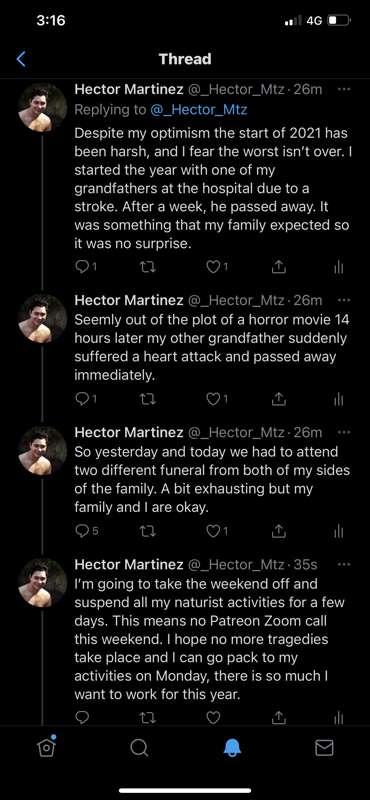Screen dimensions: 370x800
Task: Like the first tweet about grandfather's stroke
Action: coord(217,267)
